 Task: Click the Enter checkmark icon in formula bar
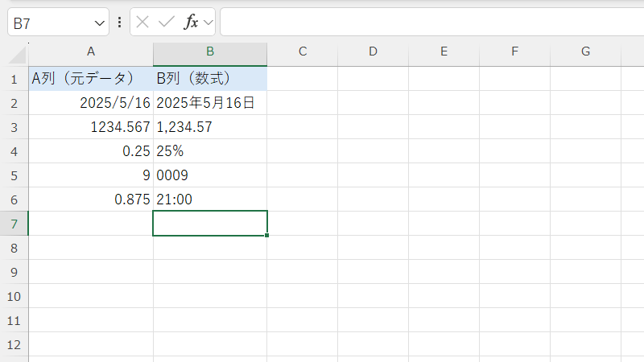167,23
